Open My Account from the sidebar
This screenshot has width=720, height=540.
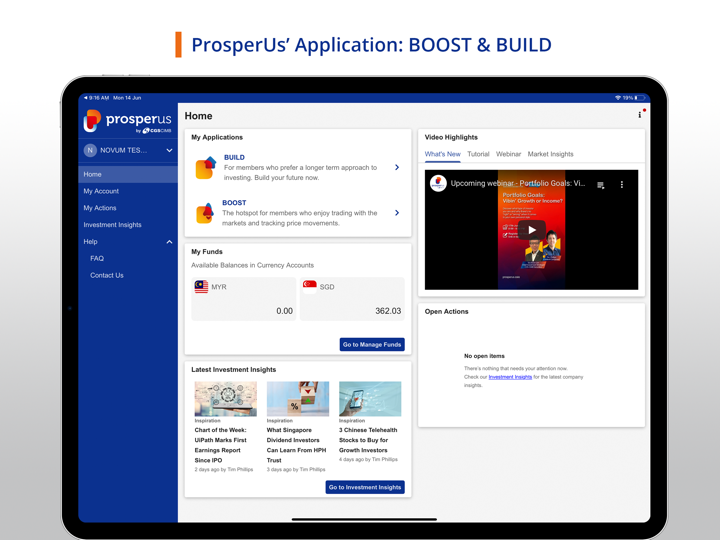click(x=101, y=191)
